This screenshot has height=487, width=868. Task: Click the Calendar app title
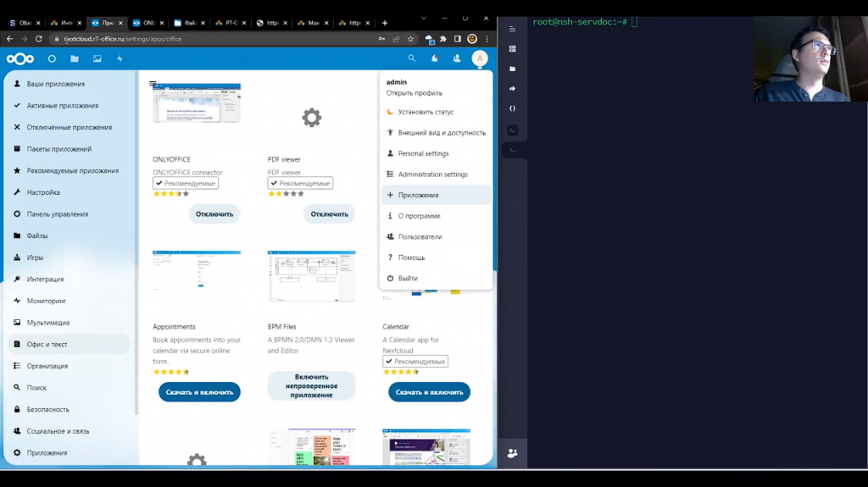pos(396,327)
